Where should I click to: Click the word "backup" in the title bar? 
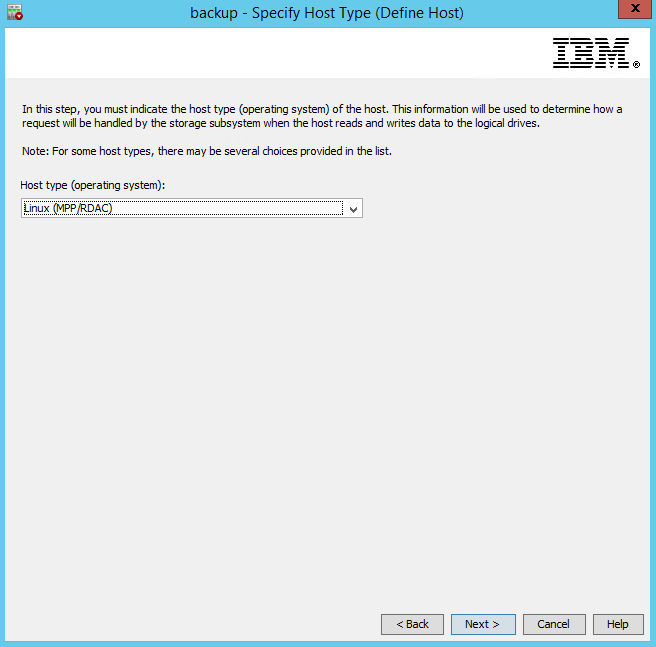(x=211, y=13)
